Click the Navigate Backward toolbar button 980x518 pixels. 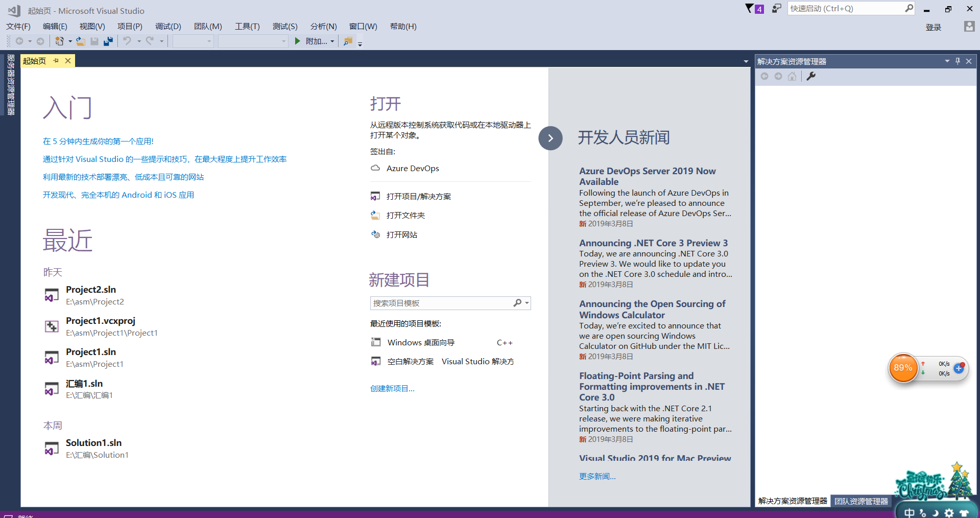[19, 41]
